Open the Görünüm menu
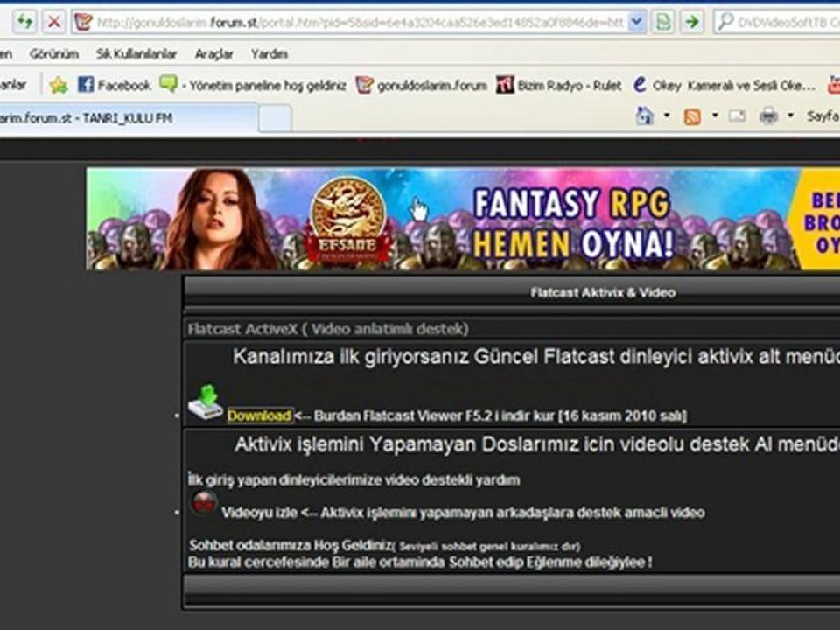Viewport: 840px width, 630px height. (x=54, y=54)
